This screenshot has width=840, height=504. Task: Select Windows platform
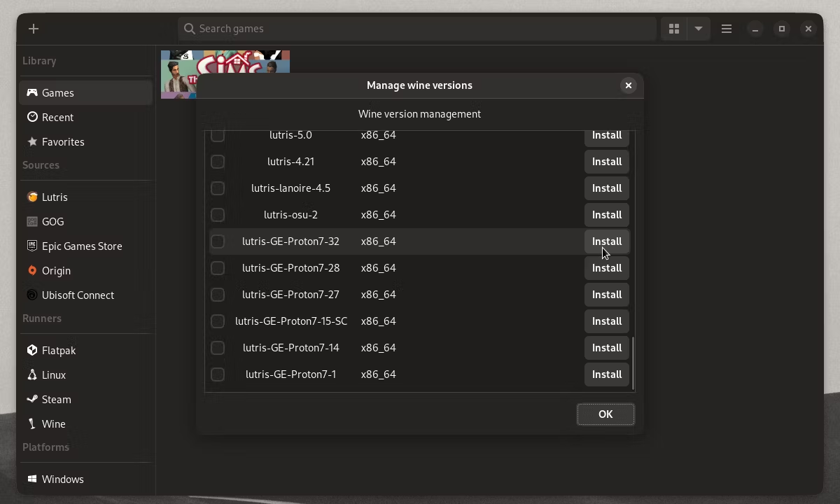click(85, 479)
